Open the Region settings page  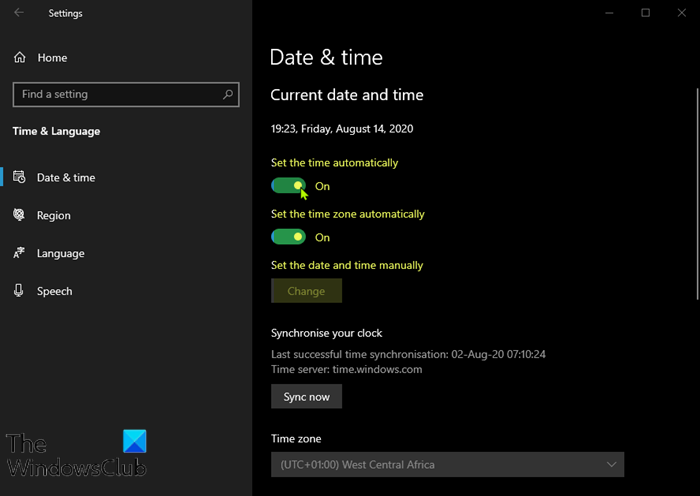pos(54,215)
